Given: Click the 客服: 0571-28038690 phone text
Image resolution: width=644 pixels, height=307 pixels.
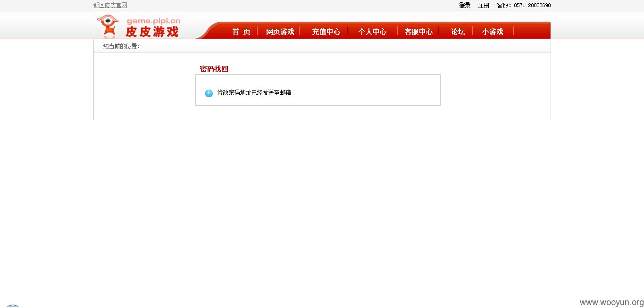Looking at the screenshot, I should coord(524,5).
